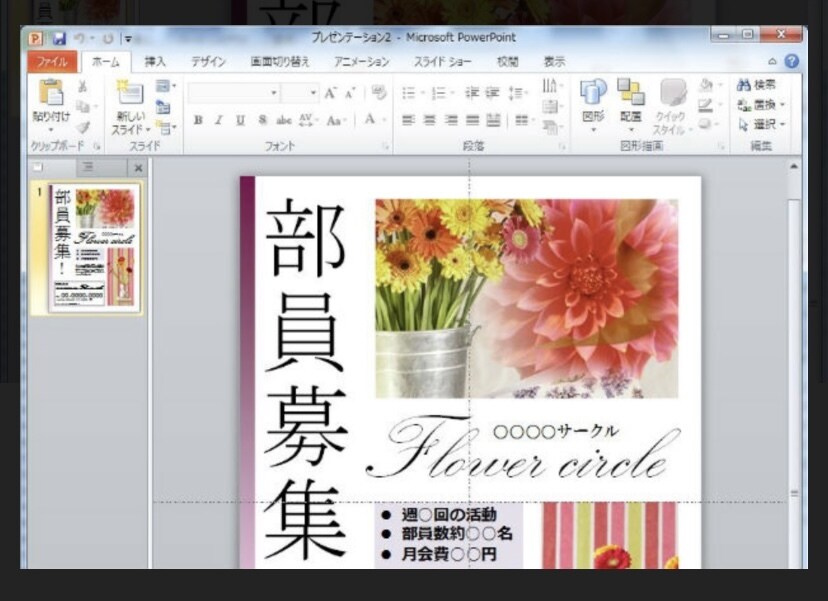Toggle text Shadow formatting
This screenshot has width=828, height=601.
pyautogui.click(x=262, y=120)
